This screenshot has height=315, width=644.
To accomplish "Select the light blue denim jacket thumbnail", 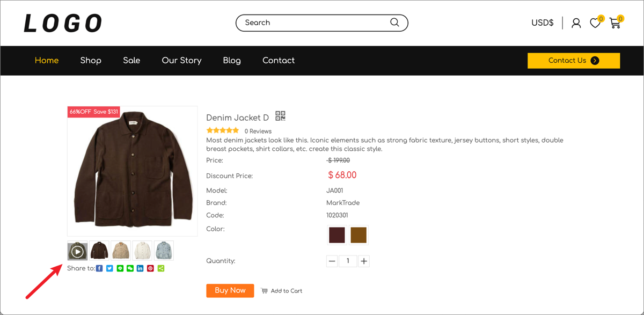I will pyautogui.click(x=164, y=251).
